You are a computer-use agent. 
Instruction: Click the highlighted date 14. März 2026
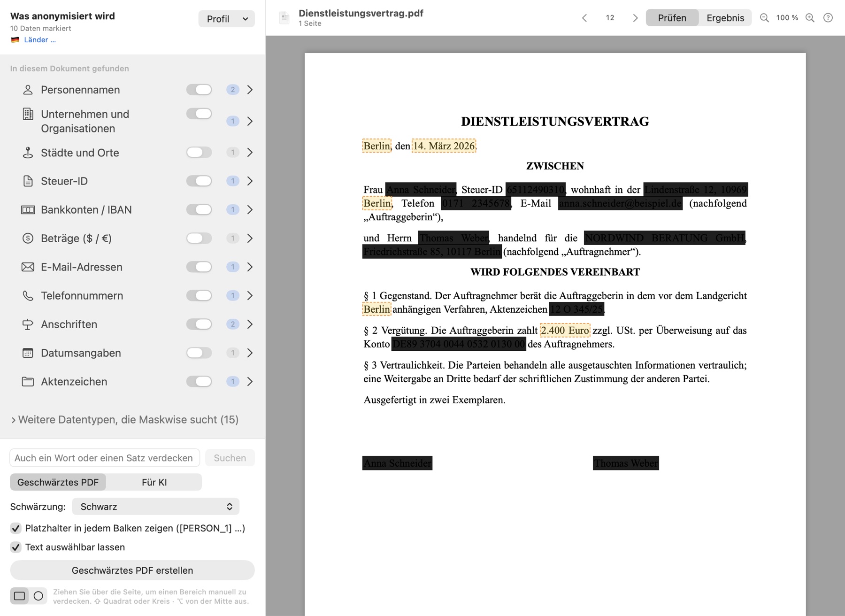coord(444,146)
